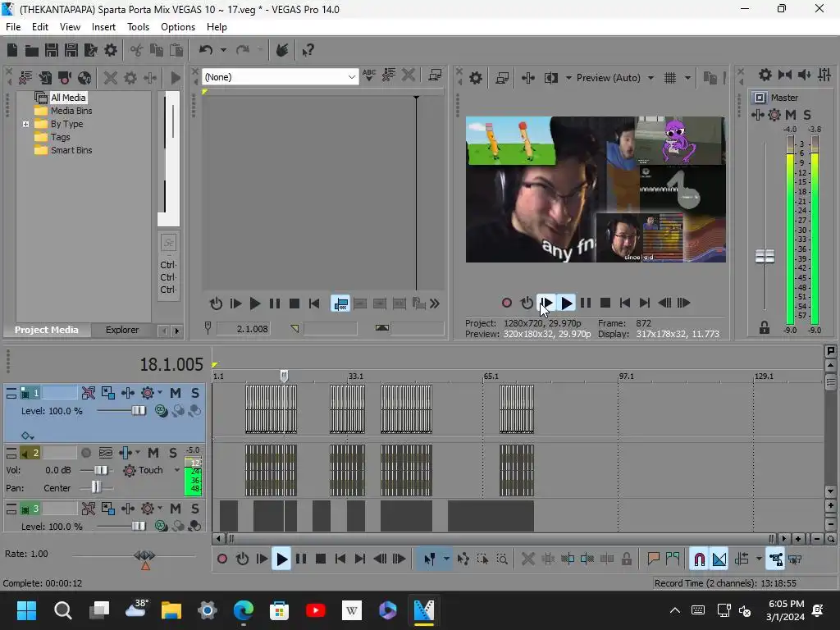
Task: Open the Edit menu
Action: tap(40, 27)
